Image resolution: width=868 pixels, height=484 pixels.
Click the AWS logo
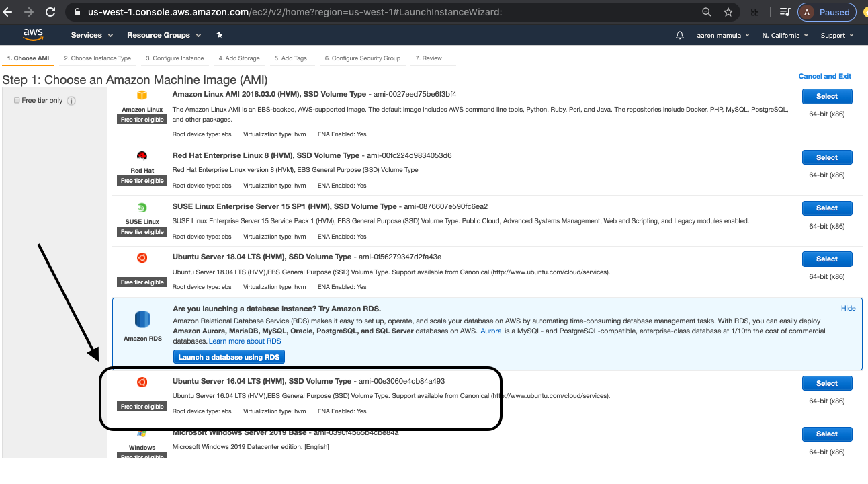click(x=33, y=34)
